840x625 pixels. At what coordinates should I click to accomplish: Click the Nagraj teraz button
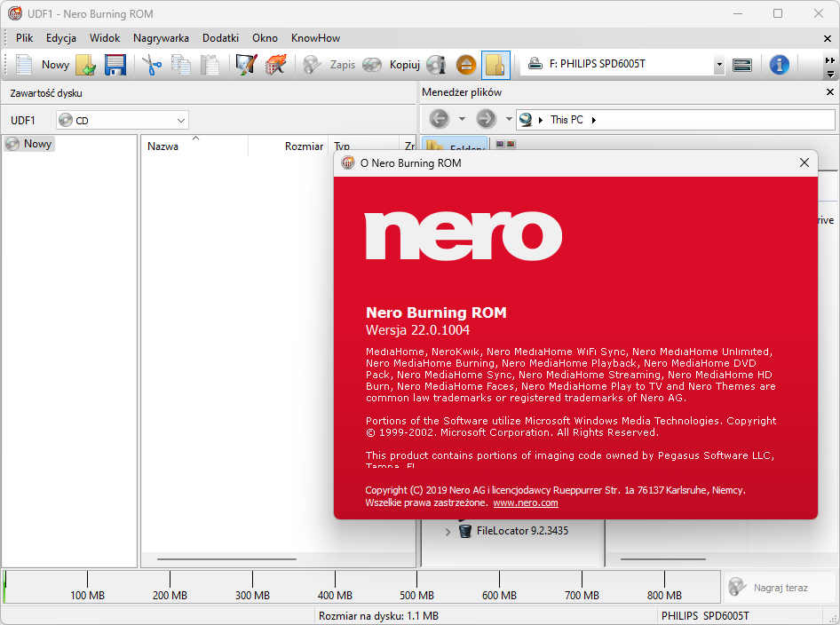click(780, 588)
